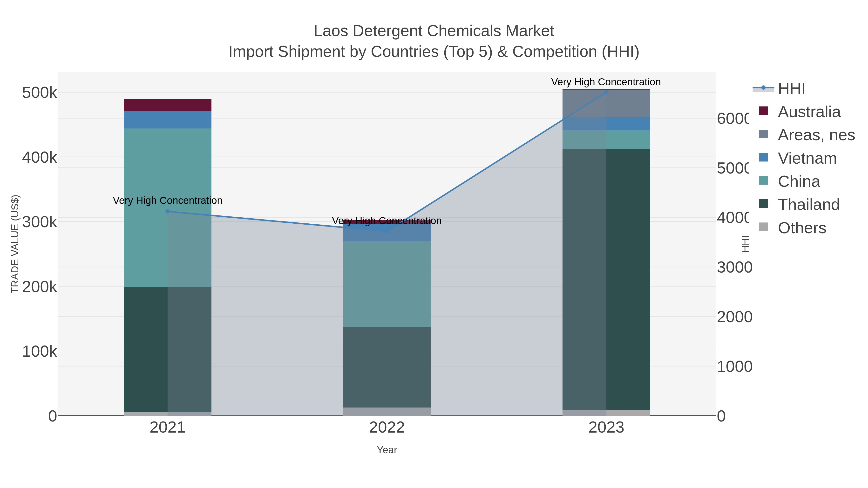Click the 300k y-axis tick label
Viewport: 868px width, 488px height.
pos(40,222)
